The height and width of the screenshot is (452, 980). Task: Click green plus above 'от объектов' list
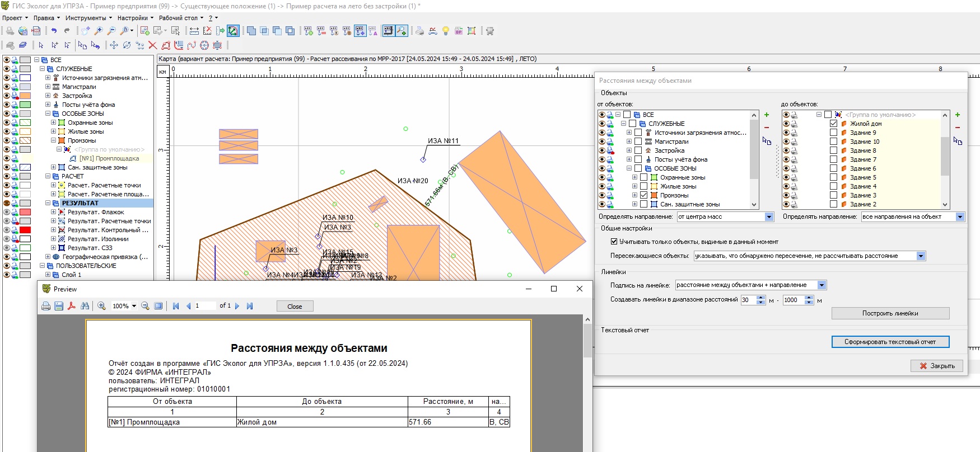click(767, 115)
